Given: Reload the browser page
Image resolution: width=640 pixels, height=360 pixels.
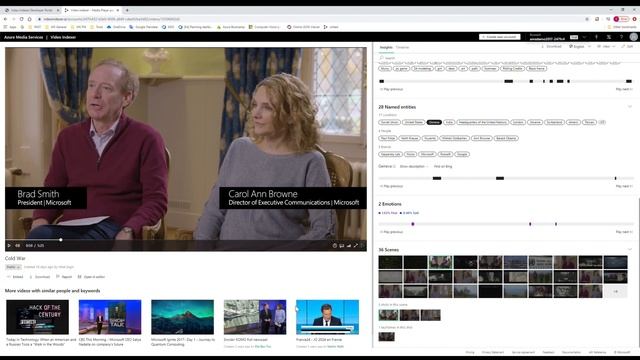Looking at the screenshot, I should point(22,19).
